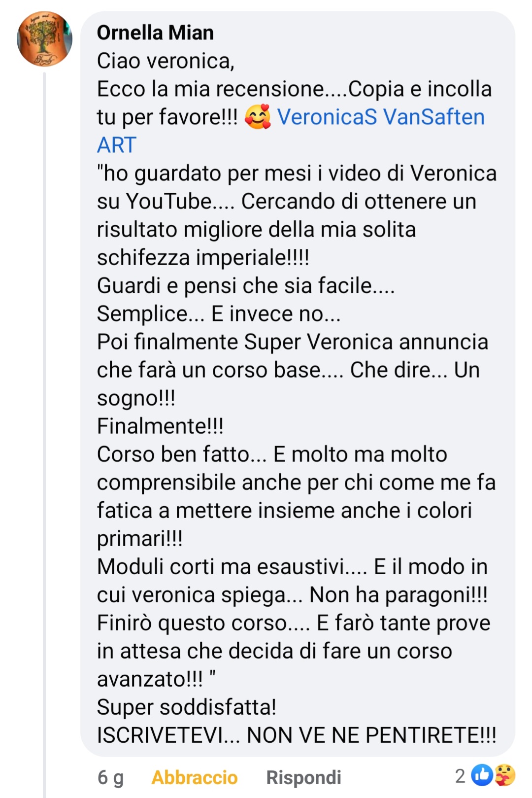
Task: Click the ISCRIVETEVI closing line of text
Action: pyautogui.click(x=297, y=735)
